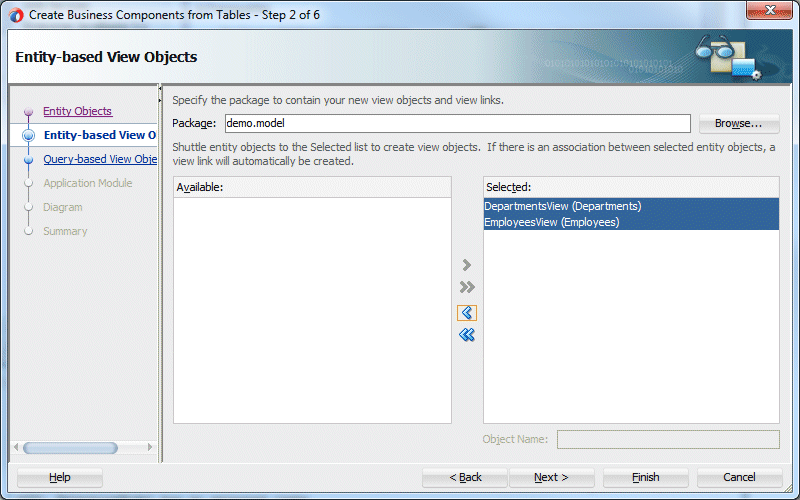
Task: Click the Diagram step label
Action: (x=63, y=207)
